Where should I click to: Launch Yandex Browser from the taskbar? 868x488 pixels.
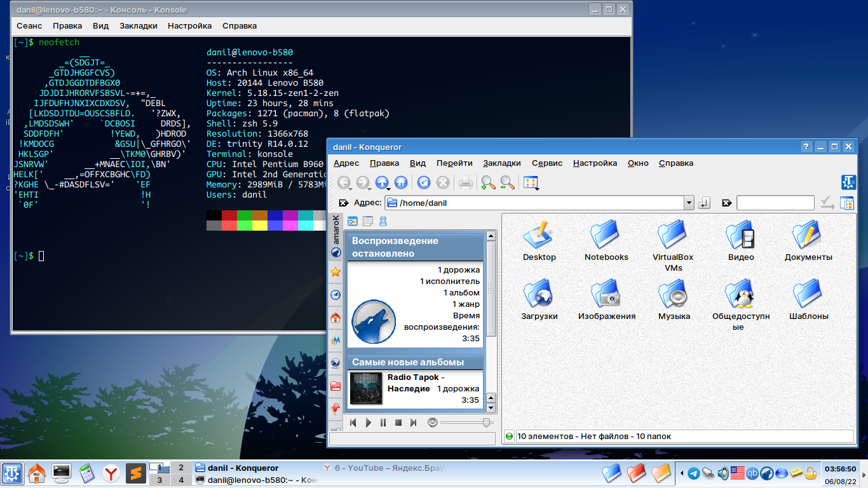point(112,473)
